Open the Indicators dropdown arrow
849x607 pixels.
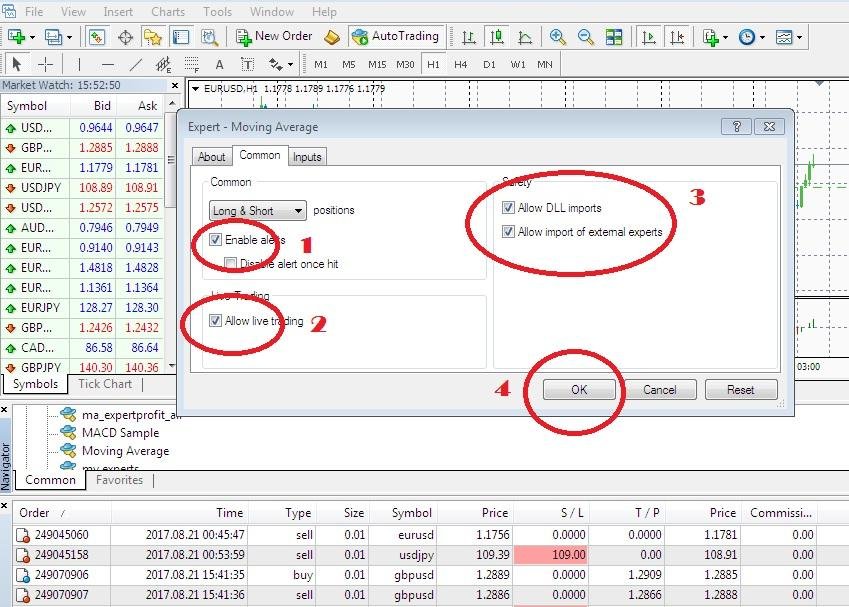pyautogui.click(x=725, y=37)
